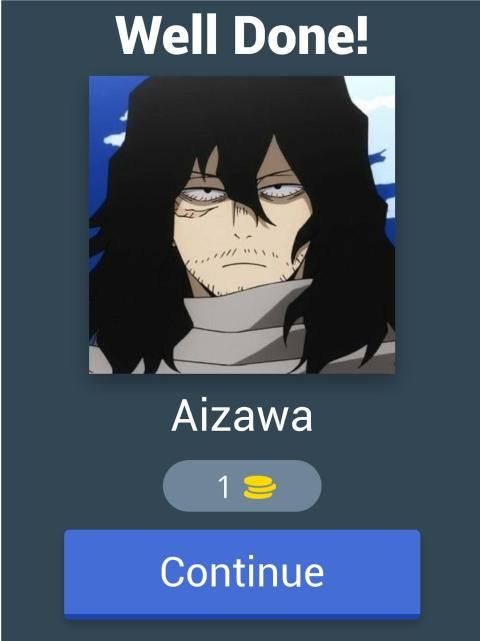
Task: Click the gold coin stack icon
Action: (x=260, y=487)
